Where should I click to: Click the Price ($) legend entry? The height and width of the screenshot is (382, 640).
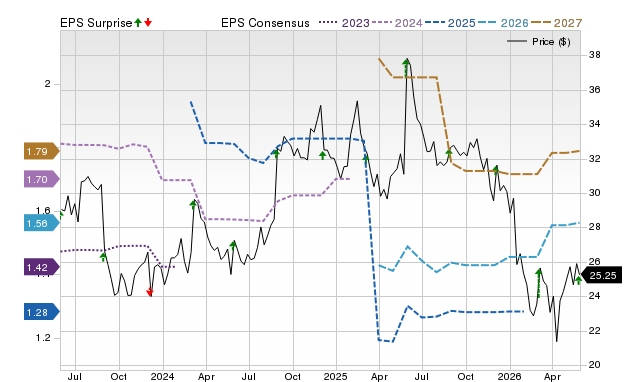click(538, 42)
